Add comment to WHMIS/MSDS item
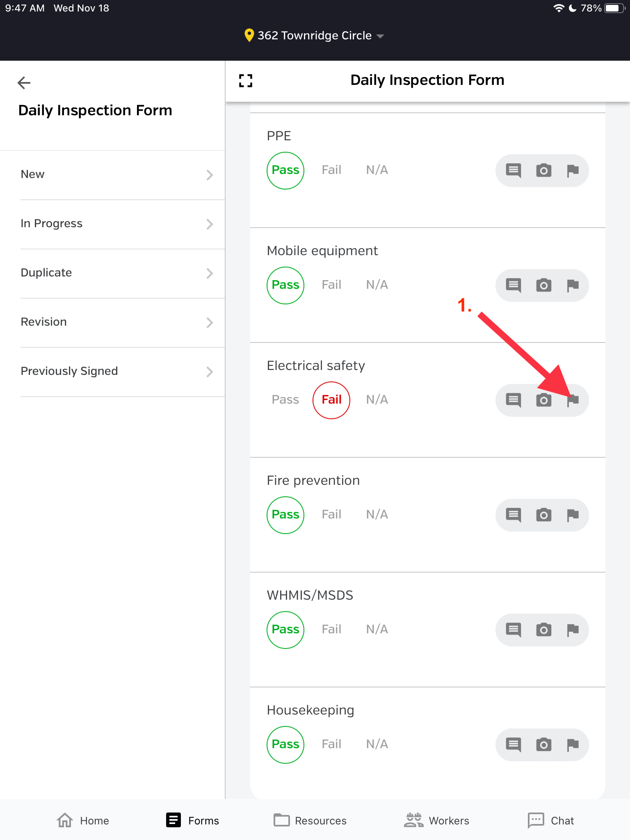 coord(514,630)
